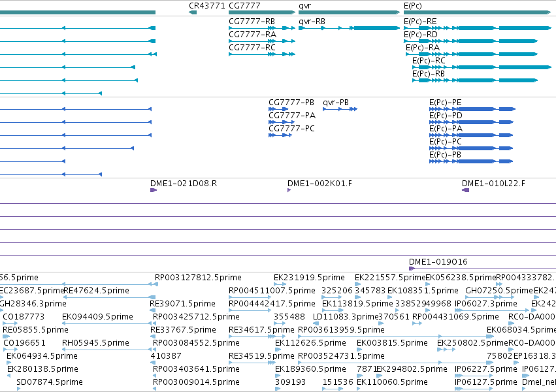Select the RP003084552.5prime EST
This screenshot has height=392, width=556.
click(x=155, y=350)
